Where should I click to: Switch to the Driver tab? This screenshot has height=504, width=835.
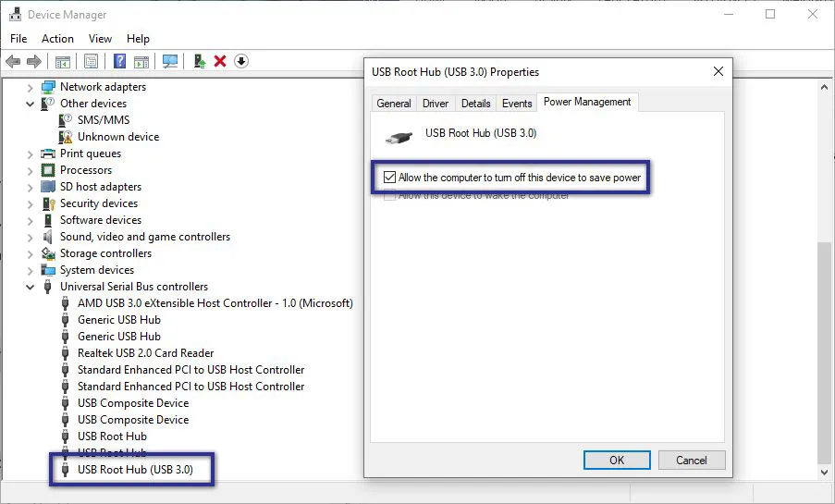tap(436, 104)
